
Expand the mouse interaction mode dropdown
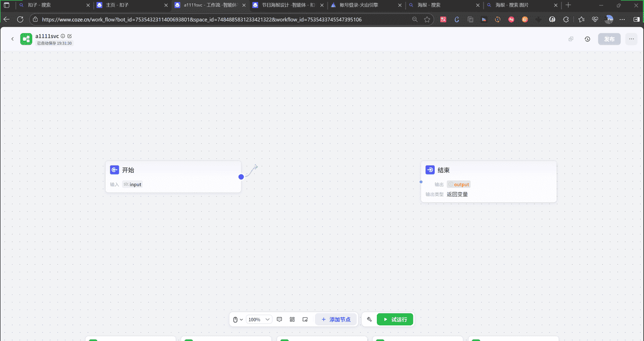237,319
